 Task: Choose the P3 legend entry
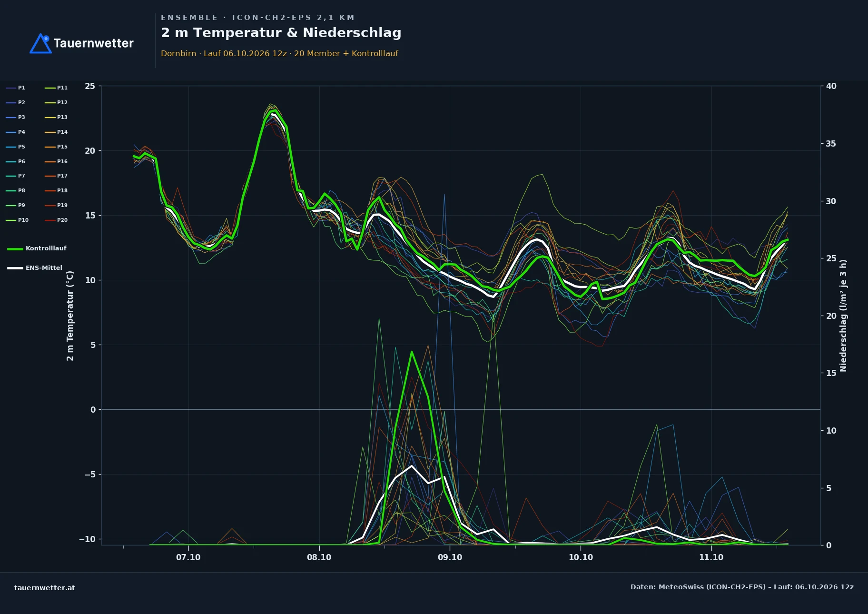pyautogui.click(x=16, y=117)
